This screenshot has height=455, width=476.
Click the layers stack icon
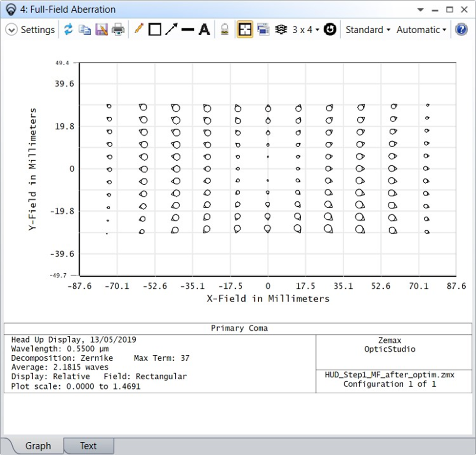tap(280, 30)
